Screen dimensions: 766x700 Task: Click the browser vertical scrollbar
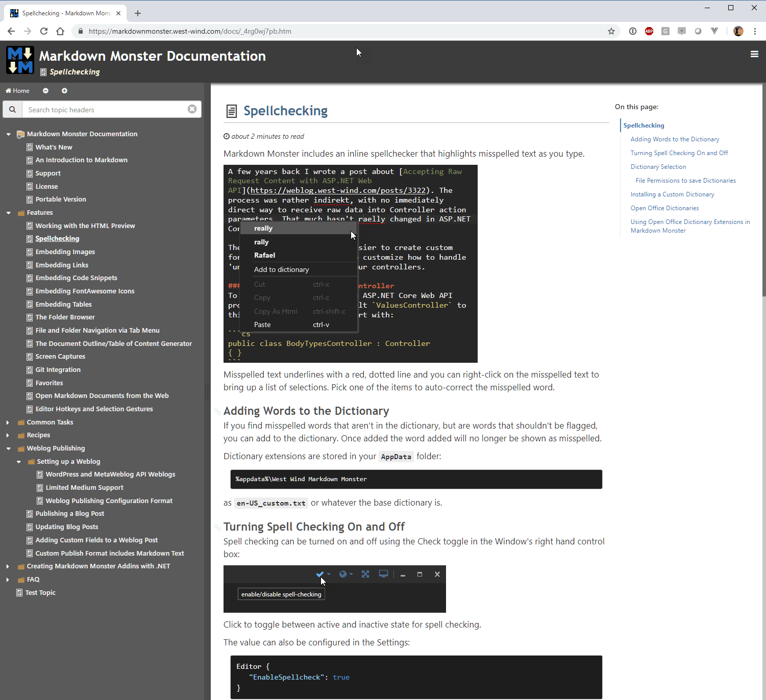tap(763, 189)
